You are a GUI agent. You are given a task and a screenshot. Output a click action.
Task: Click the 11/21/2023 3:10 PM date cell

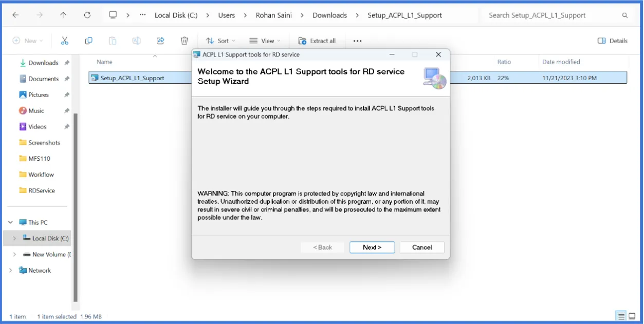pos(569,78)
